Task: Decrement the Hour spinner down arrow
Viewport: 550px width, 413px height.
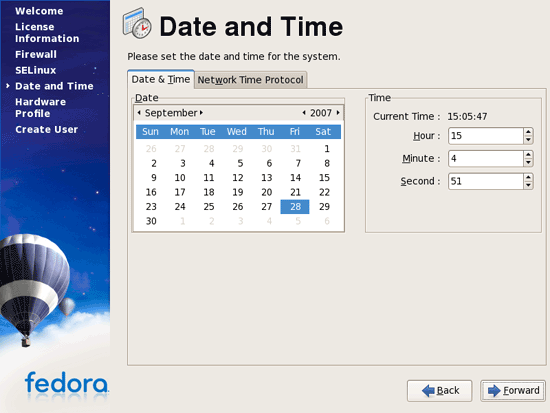Action: [528, 140]
